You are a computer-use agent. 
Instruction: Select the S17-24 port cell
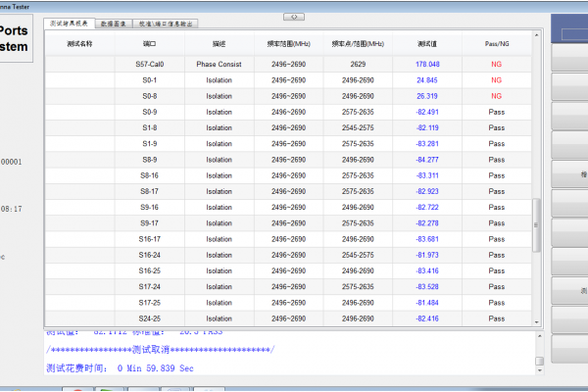click(150, 286)
